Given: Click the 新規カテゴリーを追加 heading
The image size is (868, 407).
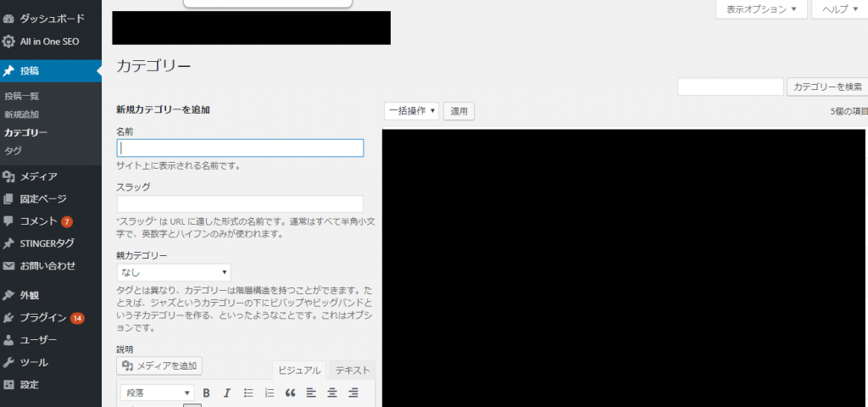Looking at the screenshot, I should pos(164,109).
